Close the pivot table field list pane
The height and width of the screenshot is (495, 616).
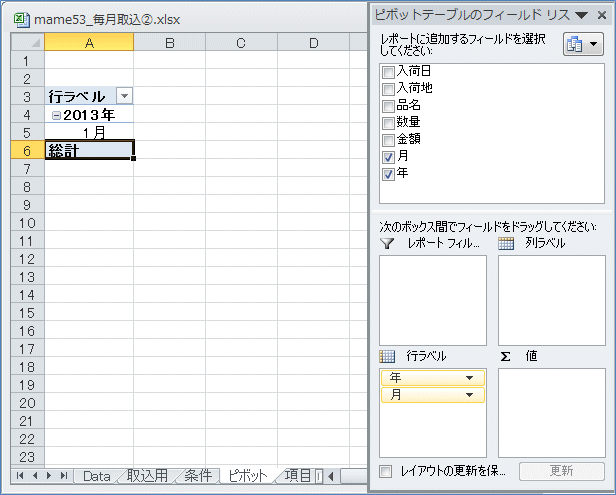601,15
